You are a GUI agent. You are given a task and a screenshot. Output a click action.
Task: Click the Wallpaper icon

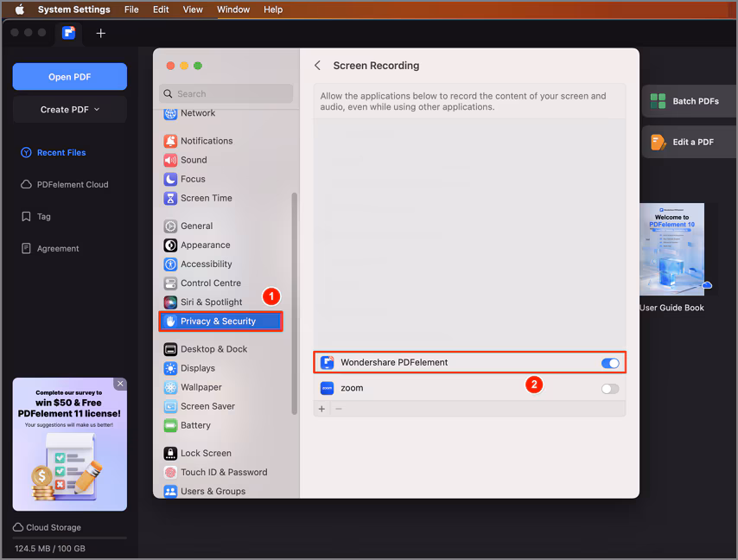coord(170,387)
